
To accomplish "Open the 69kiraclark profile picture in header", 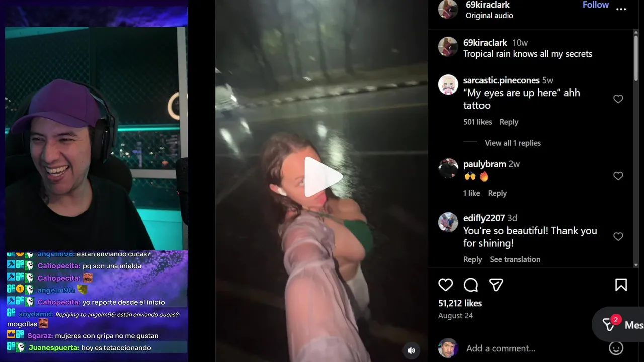I will 448,9.
